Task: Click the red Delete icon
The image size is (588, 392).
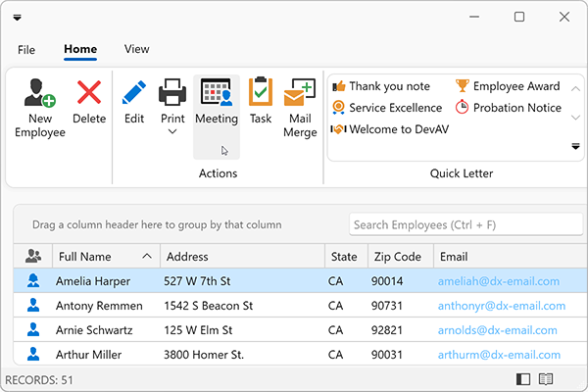Action: coord(89,93)
